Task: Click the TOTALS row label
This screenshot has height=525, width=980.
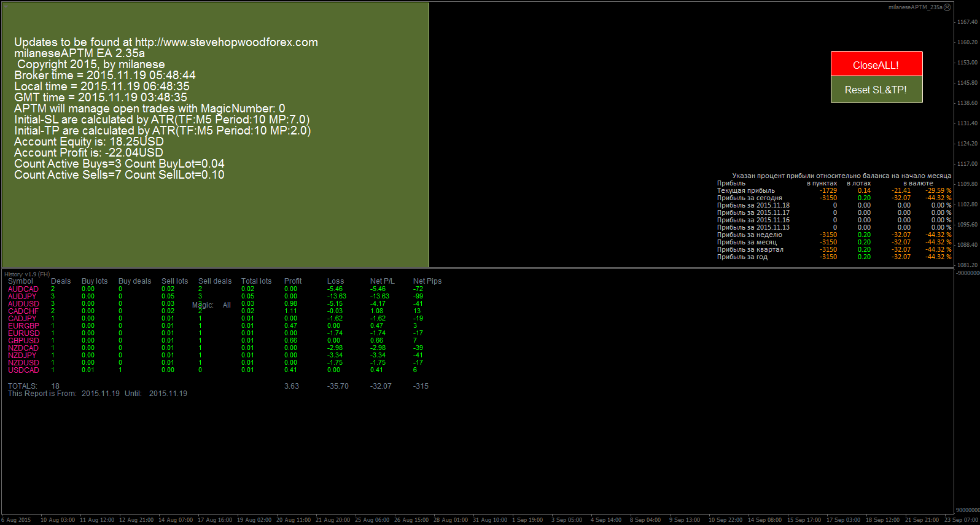Action: [23, 386]
